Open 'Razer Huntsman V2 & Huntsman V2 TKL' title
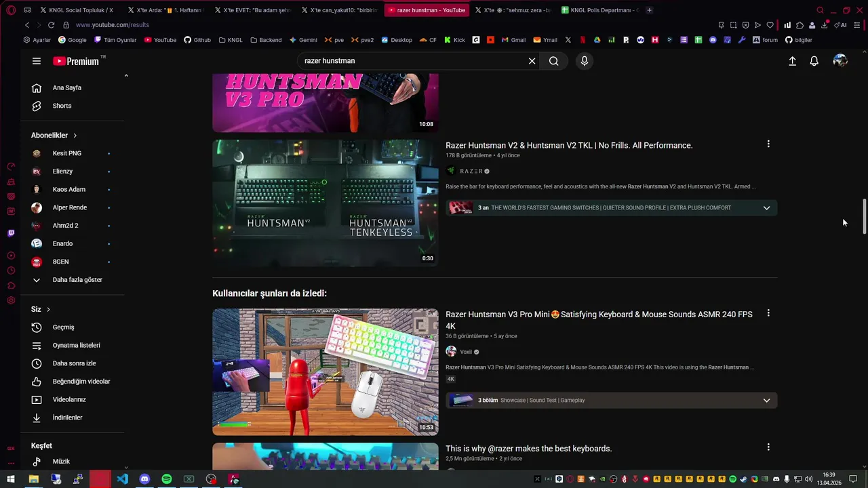This screenshot has height=488, width=868. tap(569, 146)
